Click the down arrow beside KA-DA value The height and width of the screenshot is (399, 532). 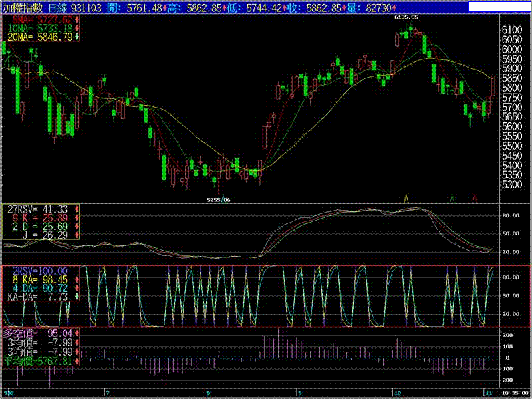(78, 297)
